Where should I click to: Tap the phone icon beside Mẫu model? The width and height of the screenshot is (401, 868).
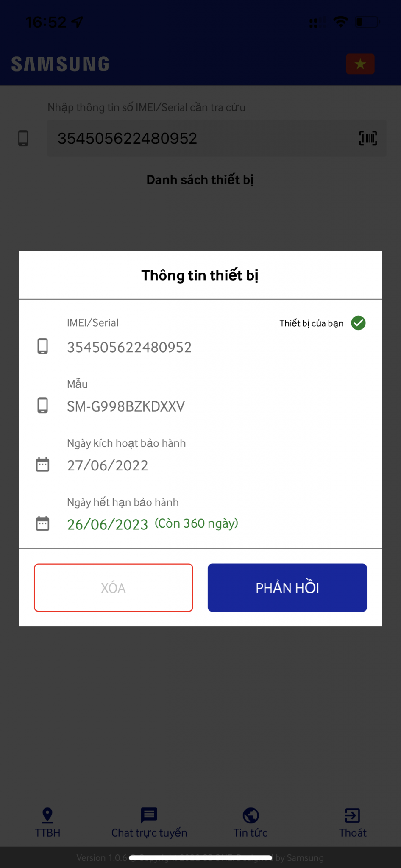pyautogui.click(x=42, y=406)
